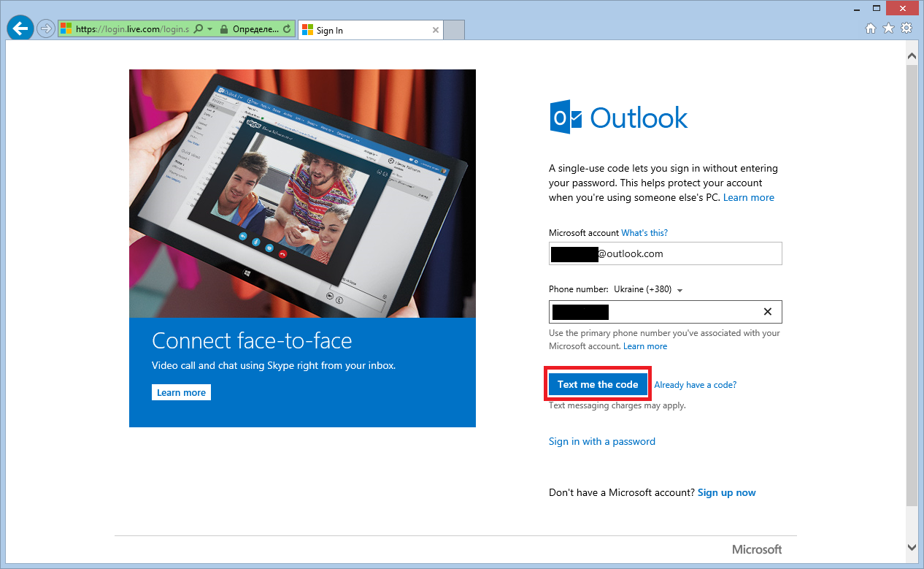Click the search magnifier in the address bar
Screen dimensions: 924x569
tap(199, 29)
